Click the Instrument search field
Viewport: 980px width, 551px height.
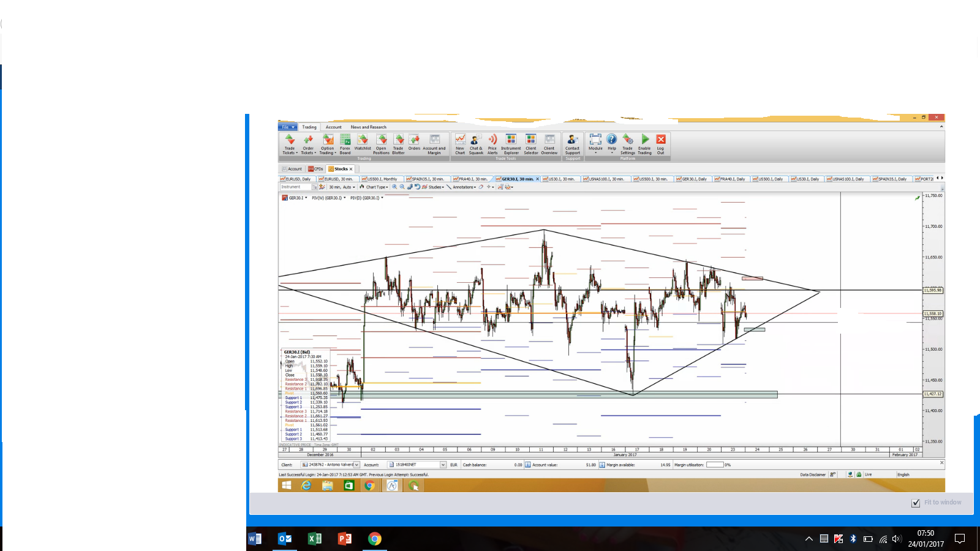(295, 187)
